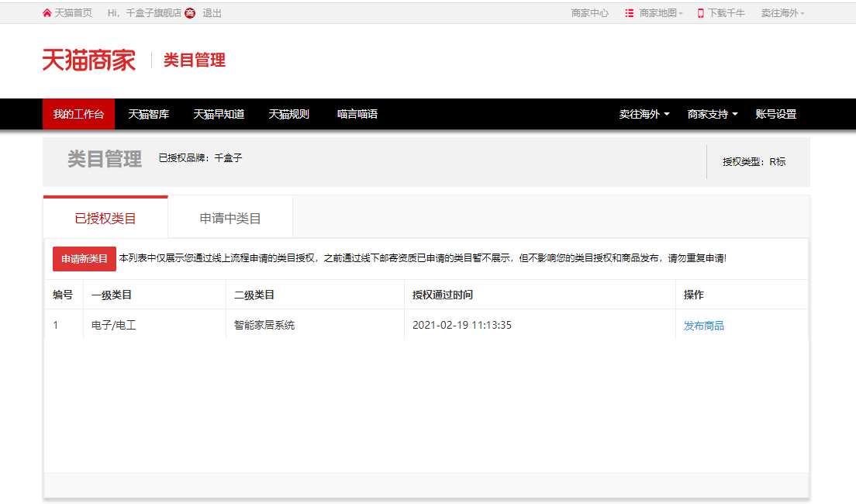Open the top bar 卖往海外 dropdown
Image resolution: width=856 pixels, height=504 pixels.
pyautogui.click(x=782, y=13)
